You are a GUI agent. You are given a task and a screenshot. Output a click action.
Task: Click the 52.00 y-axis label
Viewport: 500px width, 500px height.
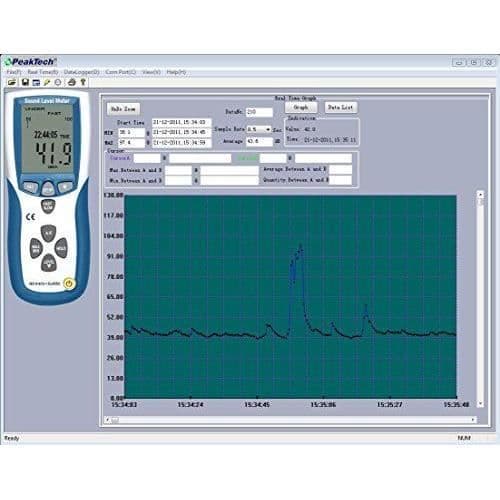(115, 317)
